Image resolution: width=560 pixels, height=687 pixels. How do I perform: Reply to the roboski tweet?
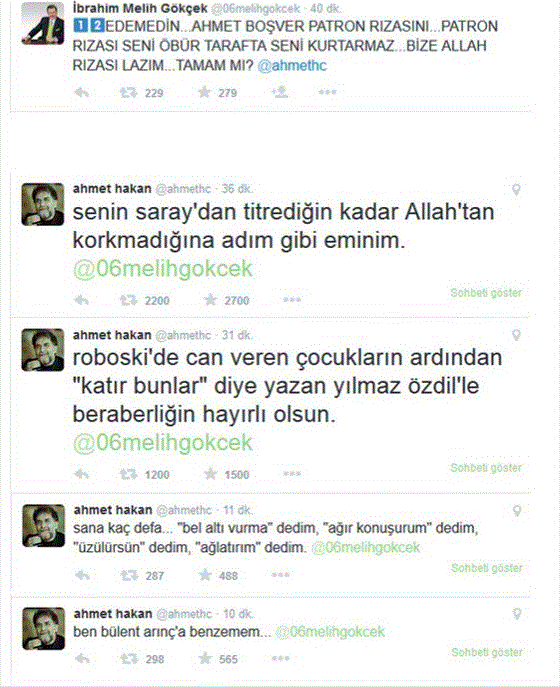pyautogui.click(x=82, y=474)
